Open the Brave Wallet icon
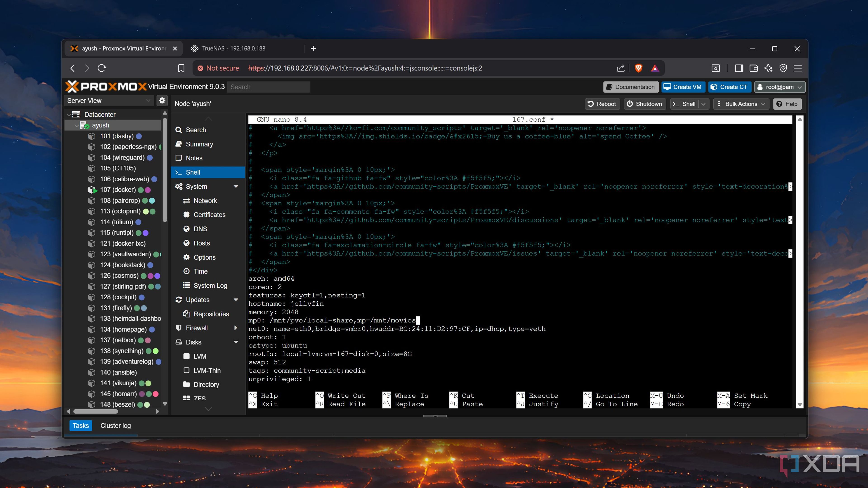The height and width of the screenshot is (488, 868). point(754,68)
